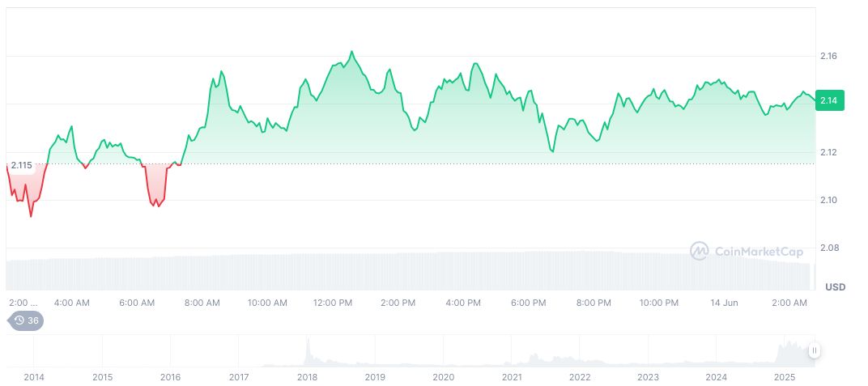868x386 pixels.
Task: Click the 2.10 price axis label
Action: pyautogui.click(x=828, y=200)
